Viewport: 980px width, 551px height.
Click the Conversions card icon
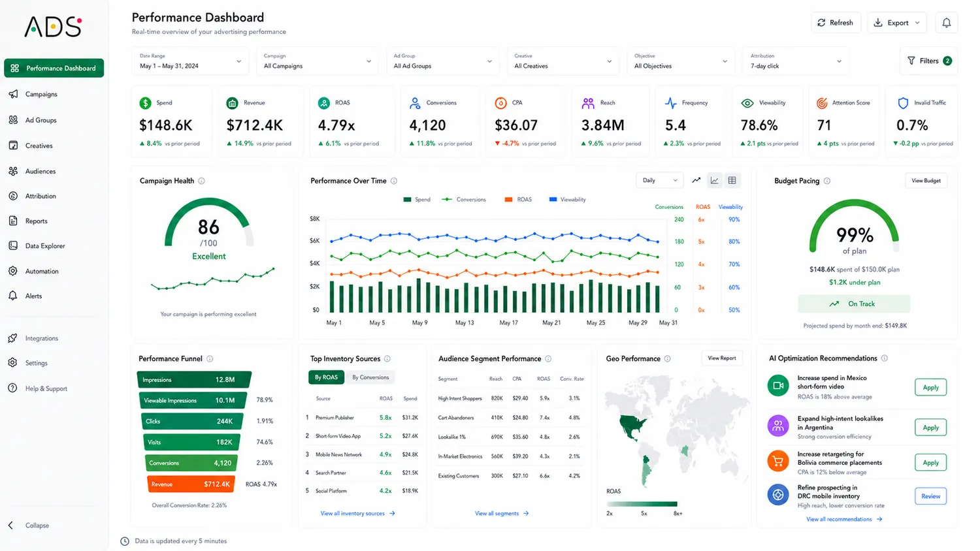click(x=415, y=103)
